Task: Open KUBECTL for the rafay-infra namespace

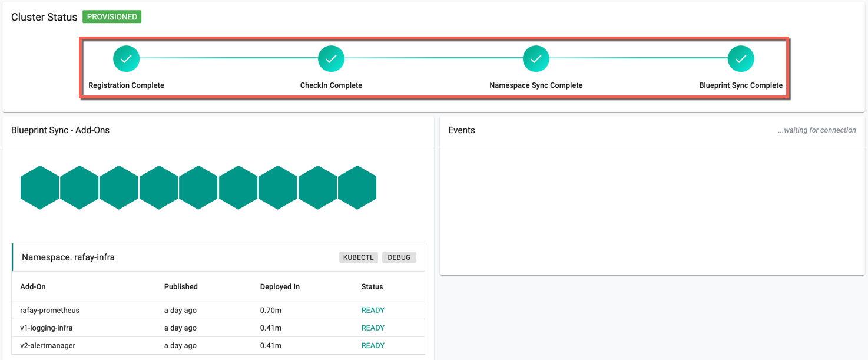Action: pyautogui.click(x=359, y=257)
